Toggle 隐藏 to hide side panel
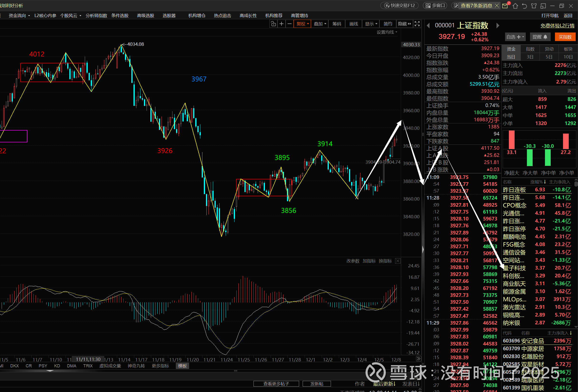 (x=404, y=24)
